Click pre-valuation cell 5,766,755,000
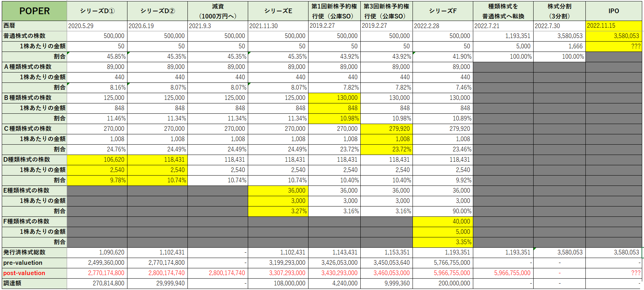Viewport: 644px width, 290px height. click(443, 263)
